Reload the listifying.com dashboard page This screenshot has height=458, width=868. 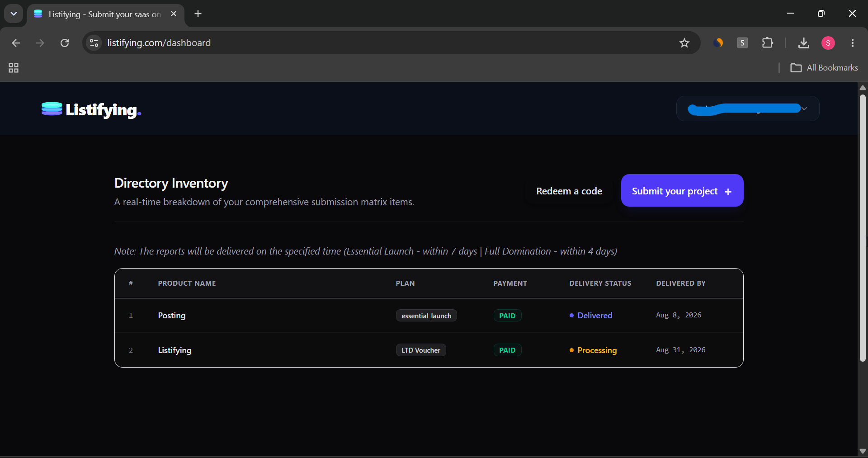click(x=65, y=43)
